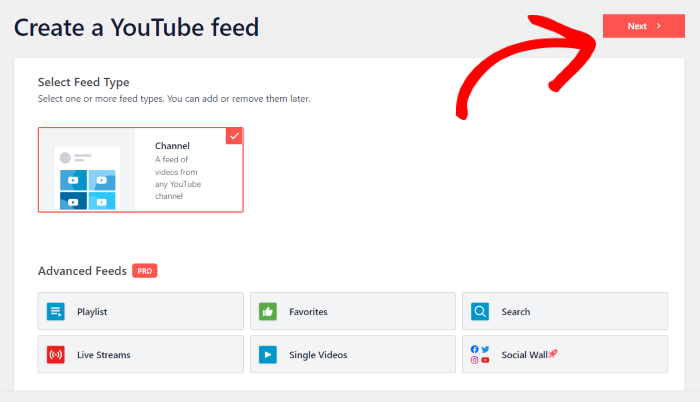This screenshot has height=402, width=700.
Task: Select the Search advanced feed
Action: (x=565, y=311)
